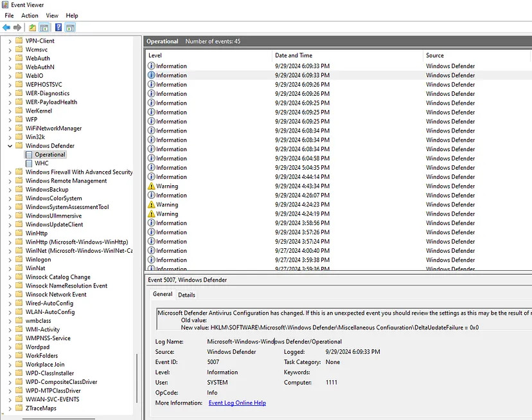Image resolution: width=532 pixels, height=420 pixels.
Task: Select the Operational log node
Action: 50,154
